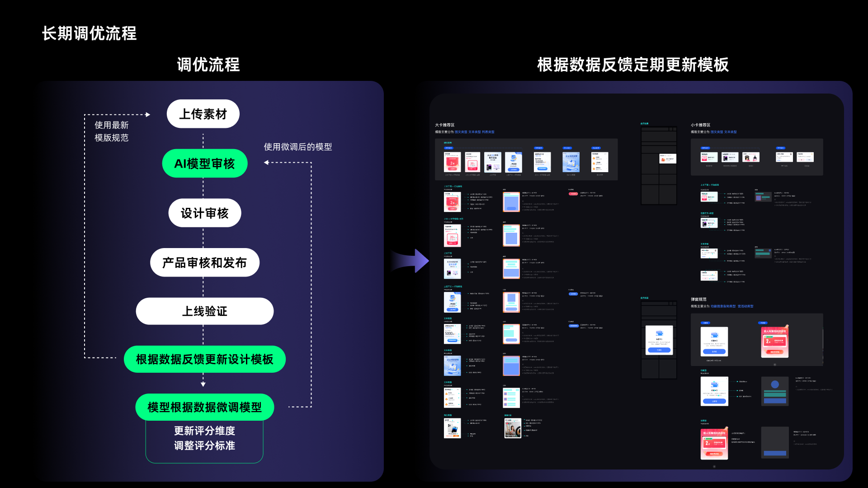The height and width of the screenshot is (488, 868).
Task: Click the 弹窗规范 section heading
Action: pos(698,300)
